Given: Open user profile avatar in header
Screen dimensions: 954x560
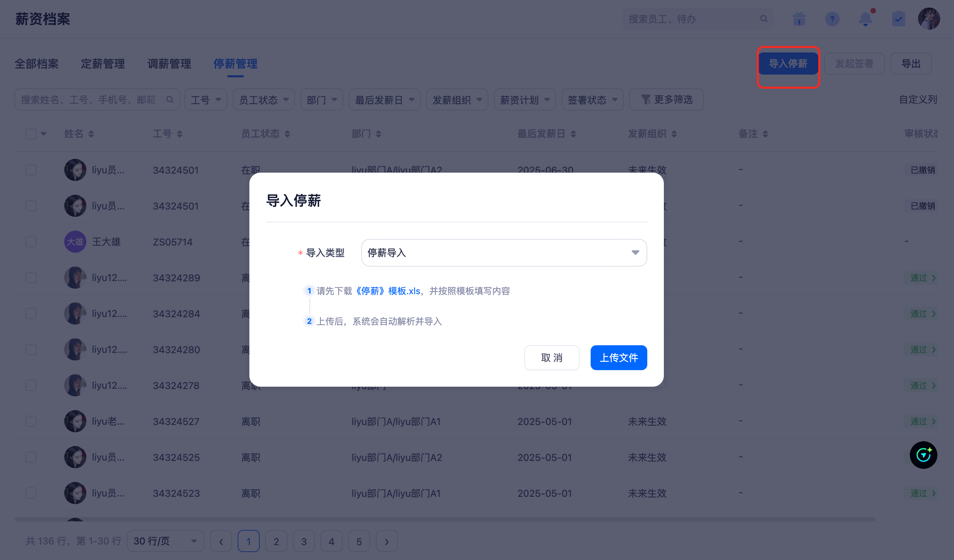Looking at the screenshot, I should 929,19.
